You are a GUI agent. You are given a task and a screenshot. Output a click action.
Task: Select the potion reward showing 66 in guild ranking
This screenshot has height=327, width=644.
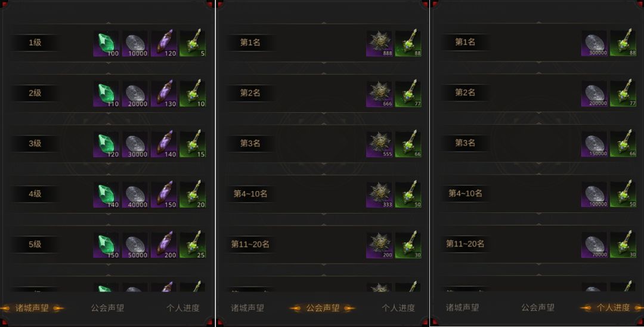click(x=408, y=144)
